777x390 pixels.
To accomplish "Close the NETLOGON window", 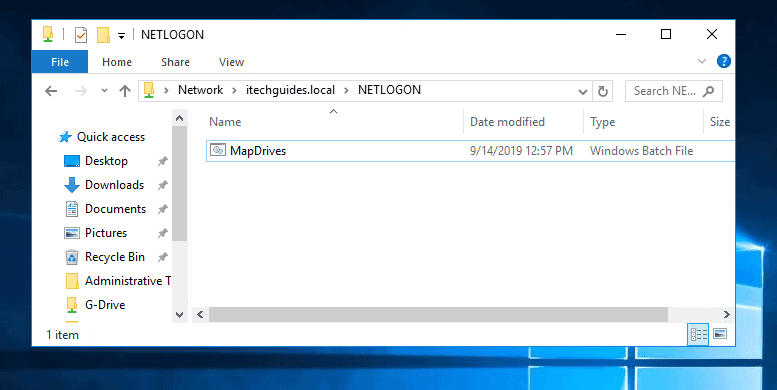I will pyautogui.click(x=712, y=34).
